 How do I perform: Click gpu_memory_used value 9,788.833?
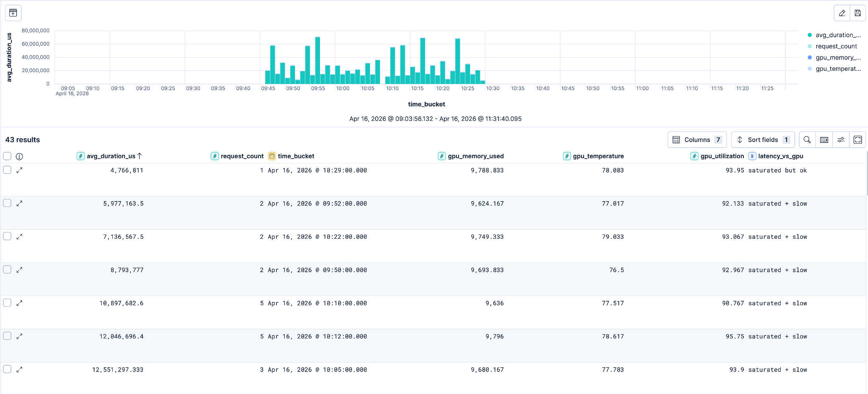tap(487, 170)
